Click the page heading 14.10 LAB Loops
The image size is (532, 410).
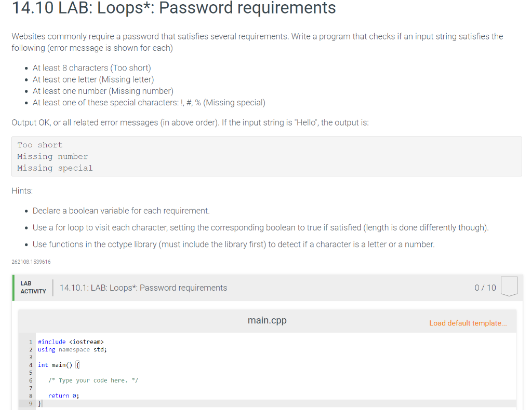pyautogui.click(x=174, y=8)
